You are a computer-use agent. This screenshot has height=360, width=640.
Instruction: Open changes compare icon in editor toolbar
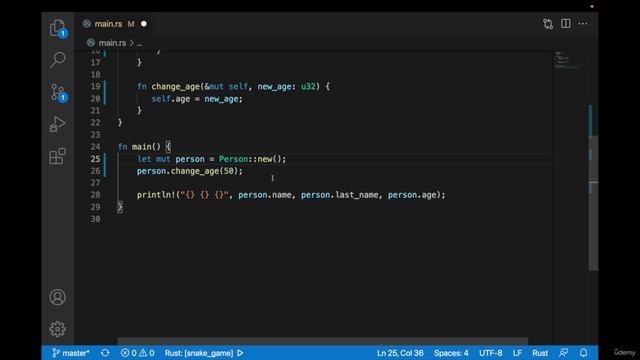click(x=548, y=24)
